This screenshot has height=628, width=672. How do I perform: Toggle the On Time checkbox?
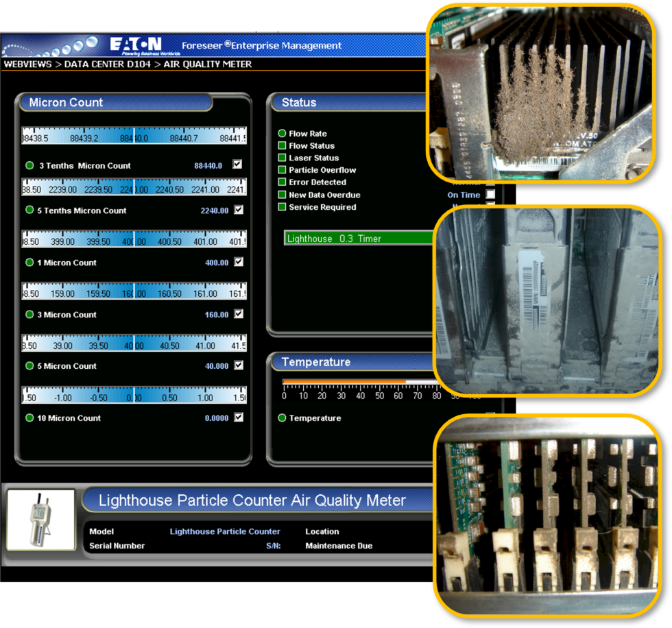click(490, 195)
